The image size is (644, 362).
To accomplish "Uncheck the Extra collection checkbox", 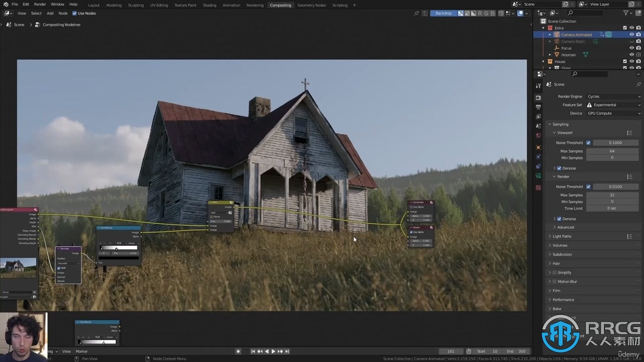I will (625, 28).
